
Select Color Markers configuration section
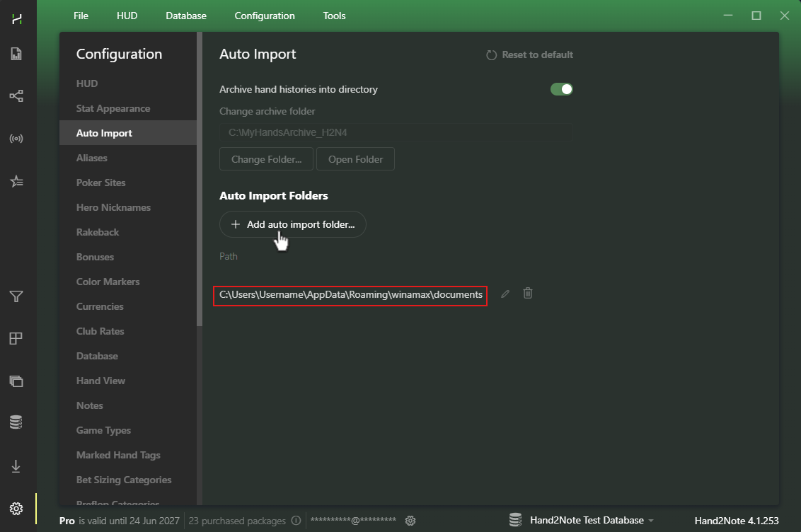(x=127, y=282)
